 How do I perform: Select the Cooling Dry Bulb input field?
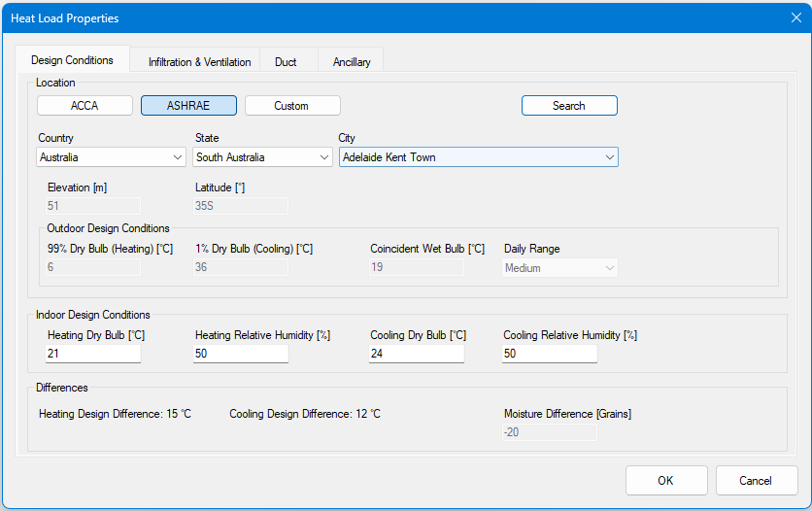[x=416, y=354]
